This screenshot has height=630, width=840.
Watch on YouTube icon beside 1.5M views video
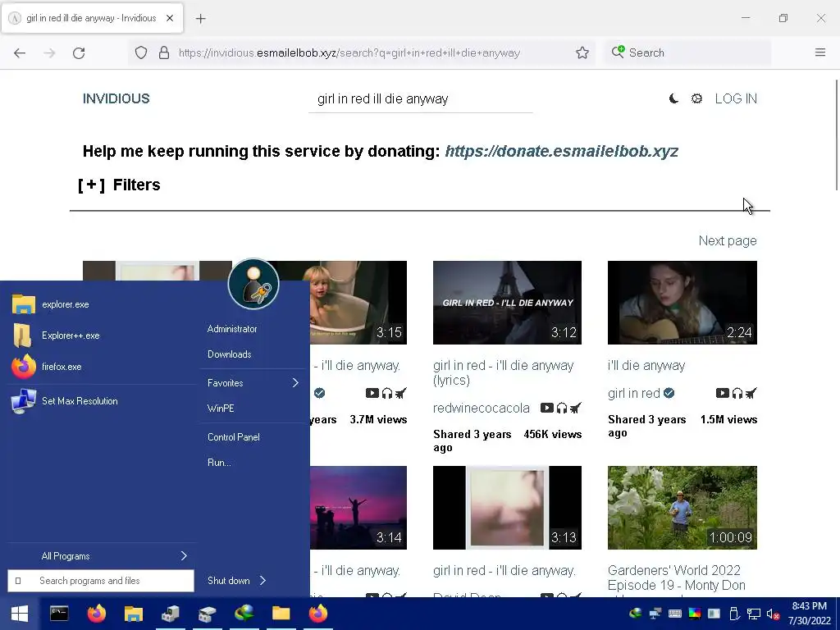click(x=722, y=393)
